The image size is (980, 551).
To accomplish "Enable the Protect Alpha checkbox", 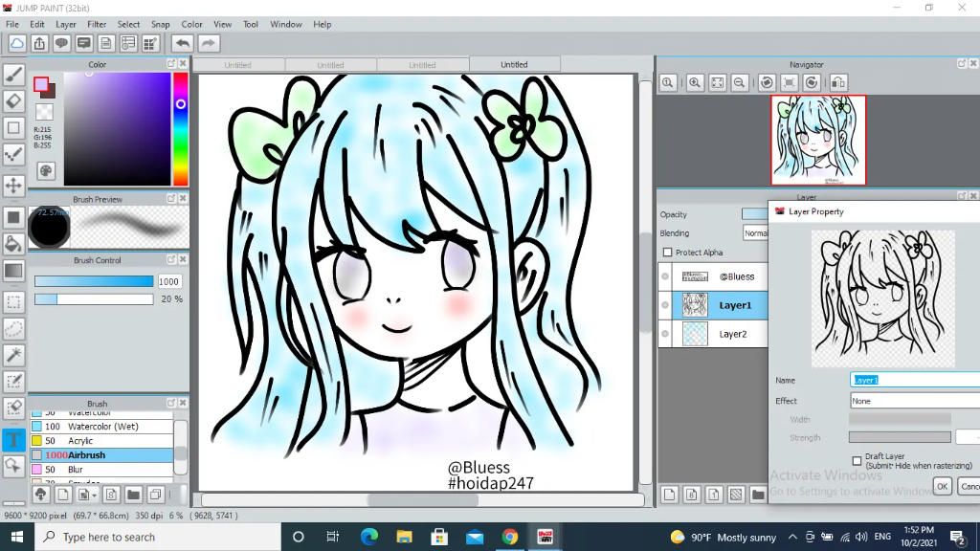I will point(667,253).
